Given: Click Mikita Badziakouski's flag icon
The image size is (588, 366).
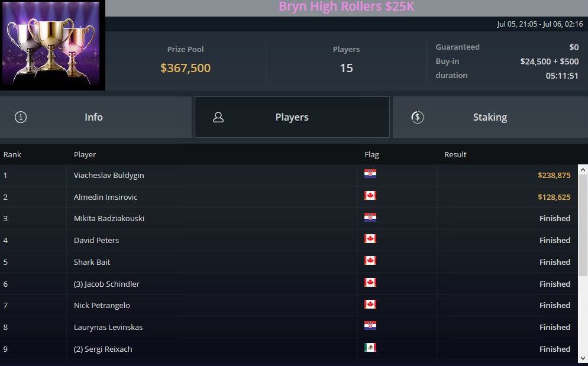Looking at the screenshot, I should (x=370, y=217).
